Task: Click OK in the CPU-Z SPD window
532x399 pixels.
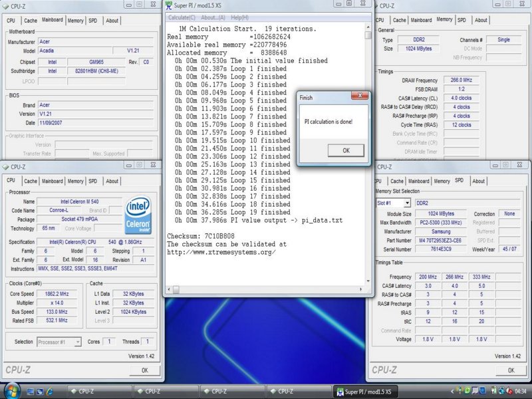Action: [511, 370]
